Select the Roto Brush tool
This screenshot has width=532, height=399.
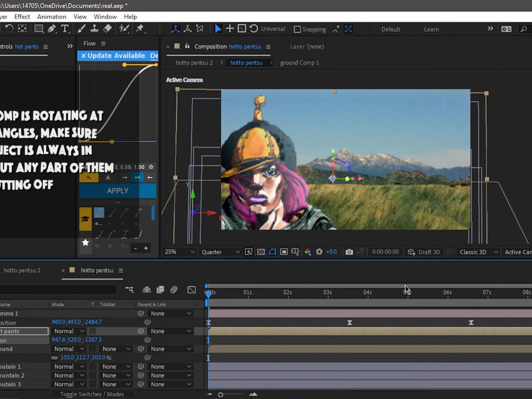124,29
